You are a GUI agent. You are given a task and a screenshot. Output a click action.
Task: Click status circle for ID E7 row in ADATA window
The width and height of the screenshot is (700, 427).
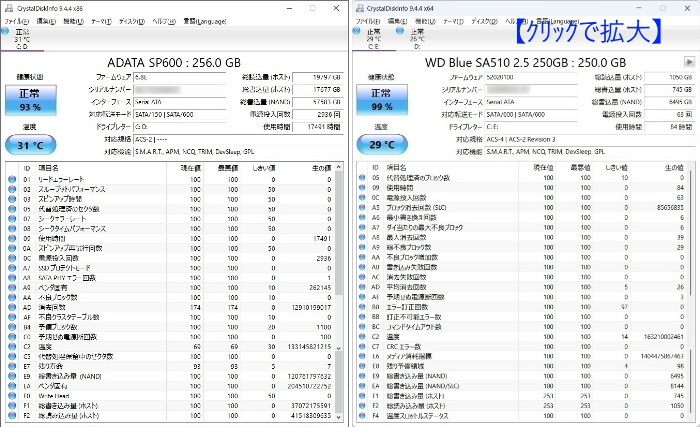[x=12, y=366]
